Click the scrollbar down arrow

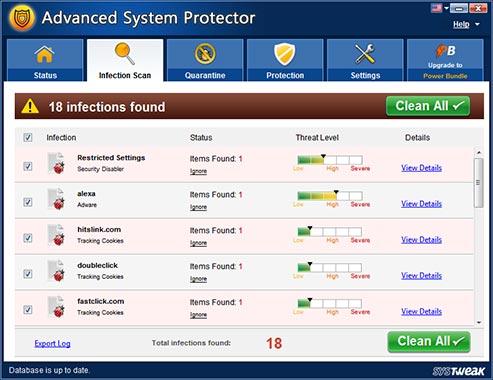click(479, 322)
